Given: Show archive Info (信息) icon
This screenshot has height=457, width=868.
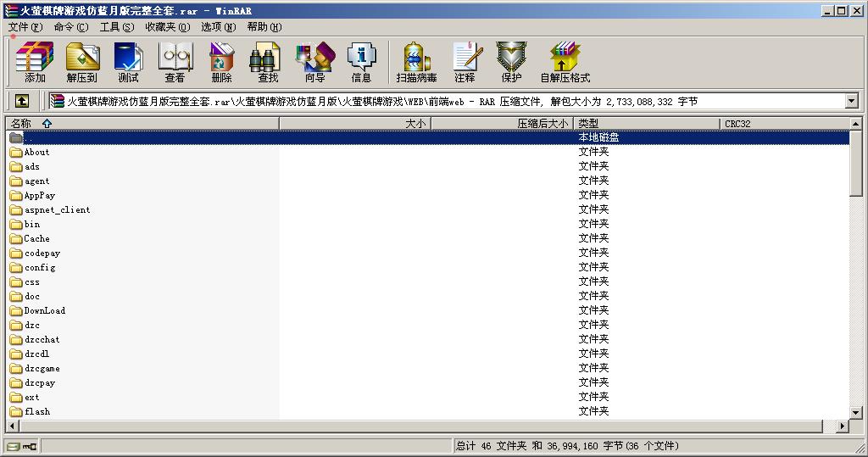Looking at the screenshot, I should 361,63.
